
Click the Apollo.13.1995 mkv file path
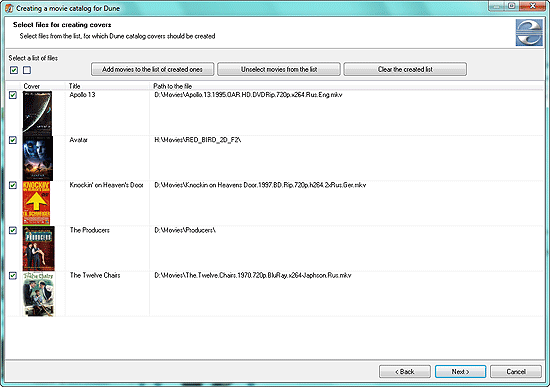tap(248, 95)
